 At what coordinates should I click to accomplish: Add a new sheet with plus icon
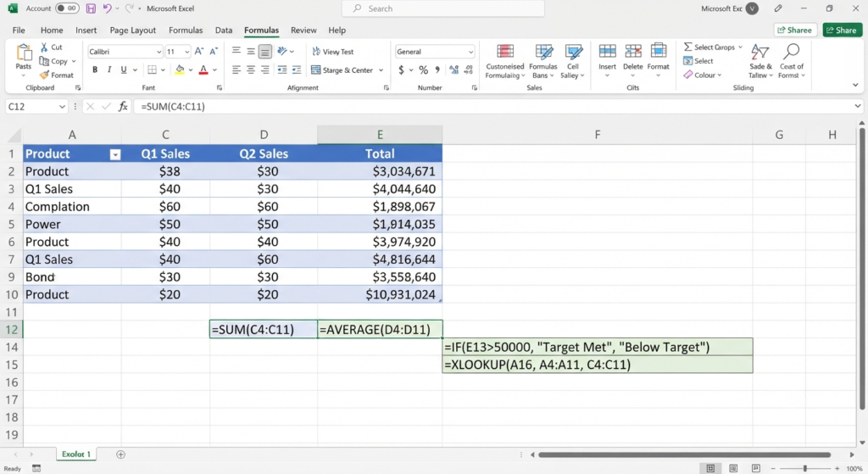[120, 454]
